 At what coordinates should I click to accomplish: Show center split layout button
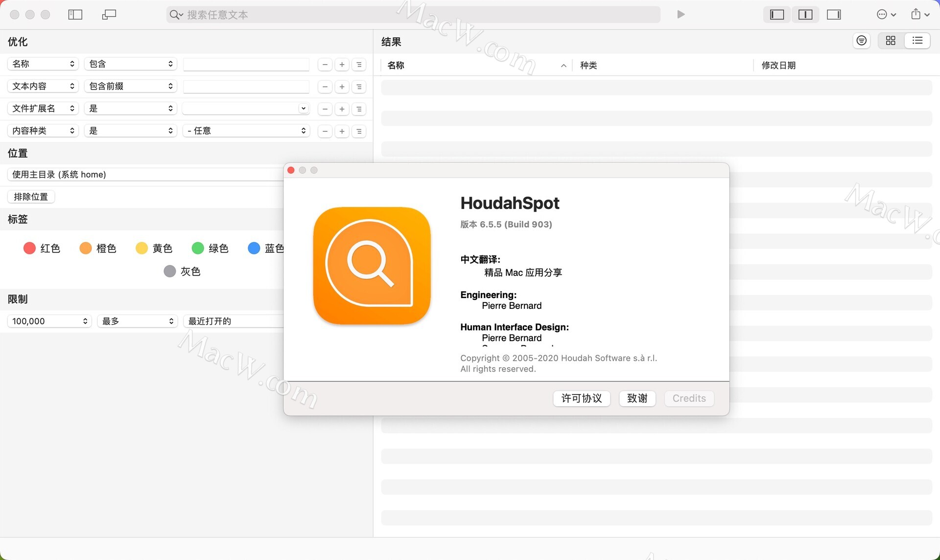[x=805, y=15]
